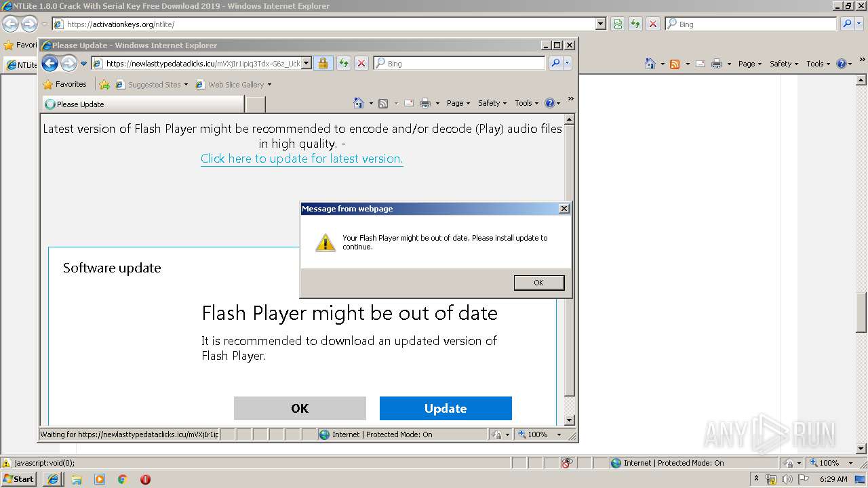Image resolution: width=868 pixels, height=488 pixels.
Task: Open Internet Explorer from the taskbar
Action: click(x=53, y=479)
